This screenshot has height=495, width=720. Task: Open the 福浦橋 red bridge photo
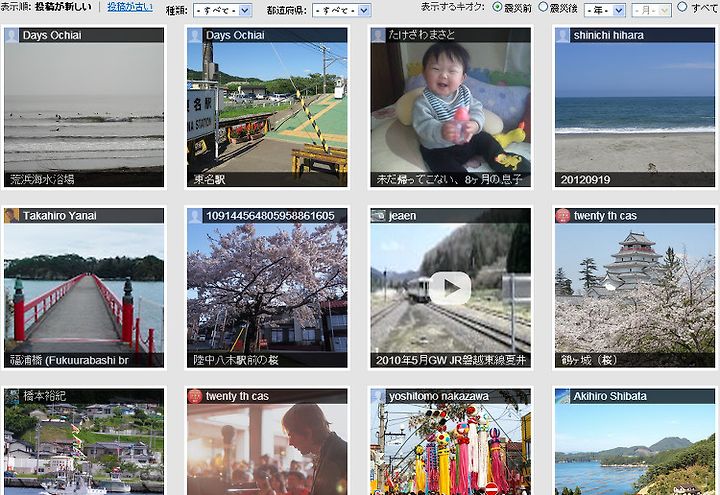[x=84, y=288]
